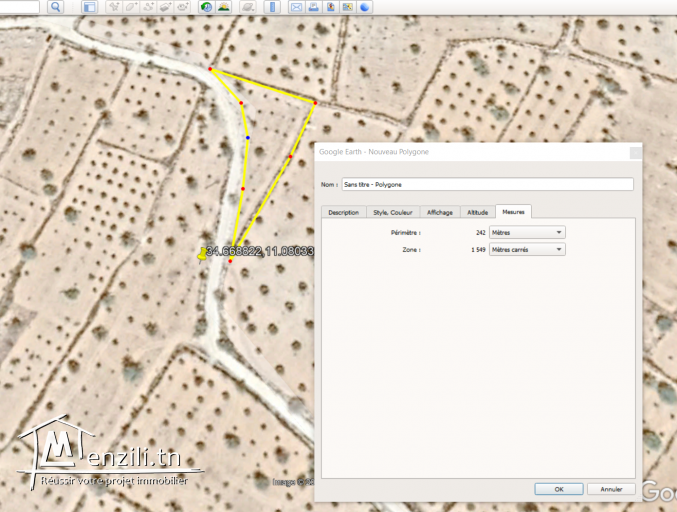Image resolution: width=677 pixels, height=512 pixels.
Task: Close the Nouveau Polygone dialog
Action: click(x=634, y=152)
